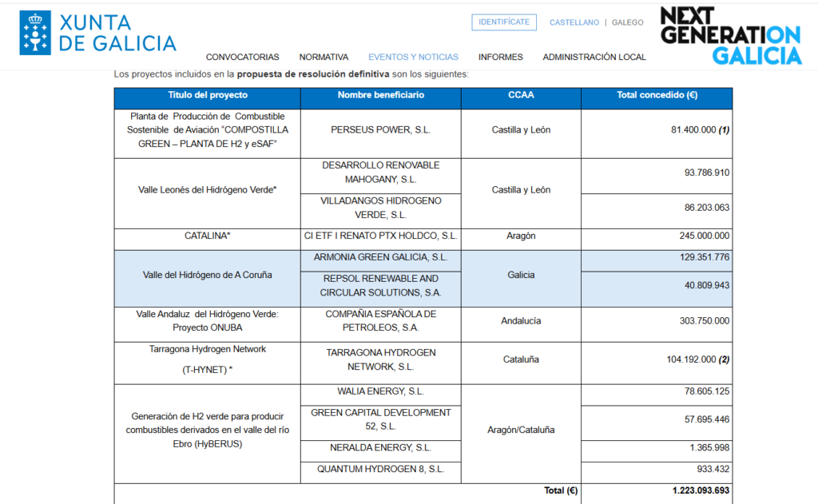Select 'DESARROLLO RENOVABLE MAHOGANY, S.L.' cell
The image size is (818, 504).
[x=381, y=176]
